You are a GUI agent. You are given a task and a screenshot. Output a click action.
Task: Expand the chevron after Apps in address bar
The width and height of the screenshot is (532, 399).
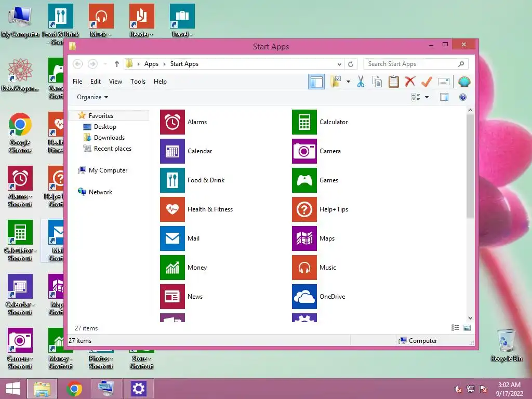coord(165,64)
